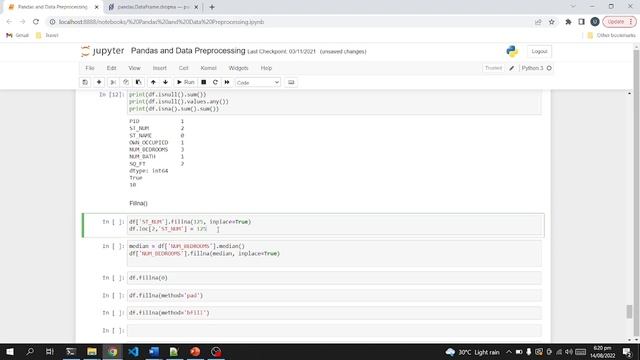Toggle the Chrome side panel icon
This screenshot has height=360, width=640.
coord(581,22)
